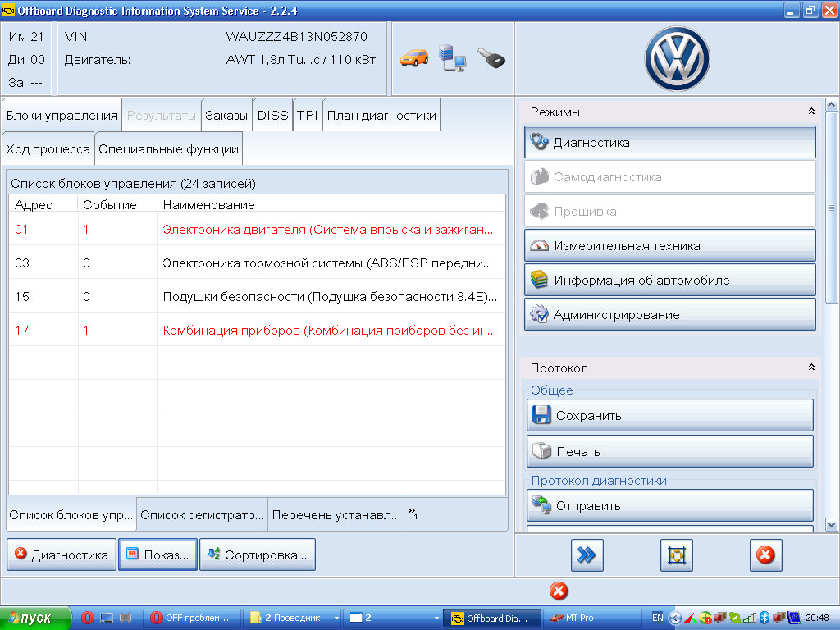Switch to the Заказы tab
The image size is (840, 630).
(x=226, y=115)
